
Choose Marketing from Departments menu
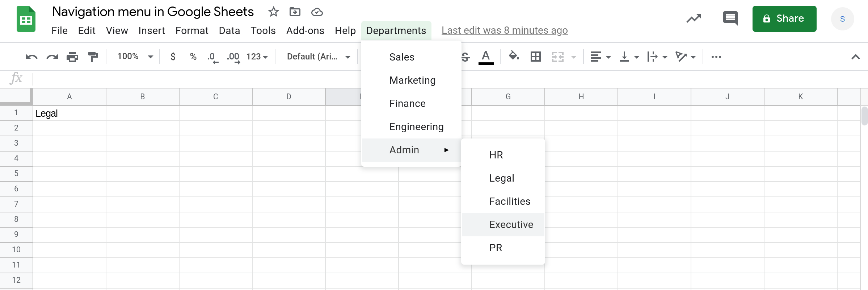[411, 80]
